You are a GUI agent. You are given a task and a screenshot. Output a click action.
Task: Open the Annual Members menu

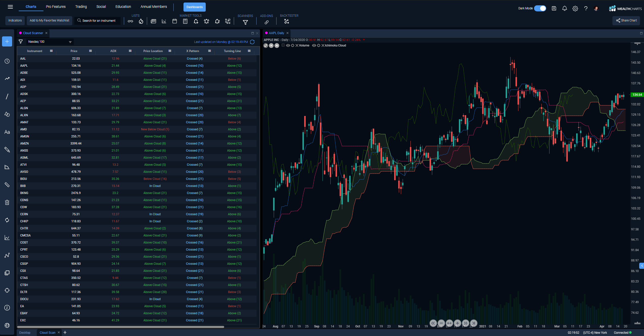pyautogui.click(x=154, y=7)
